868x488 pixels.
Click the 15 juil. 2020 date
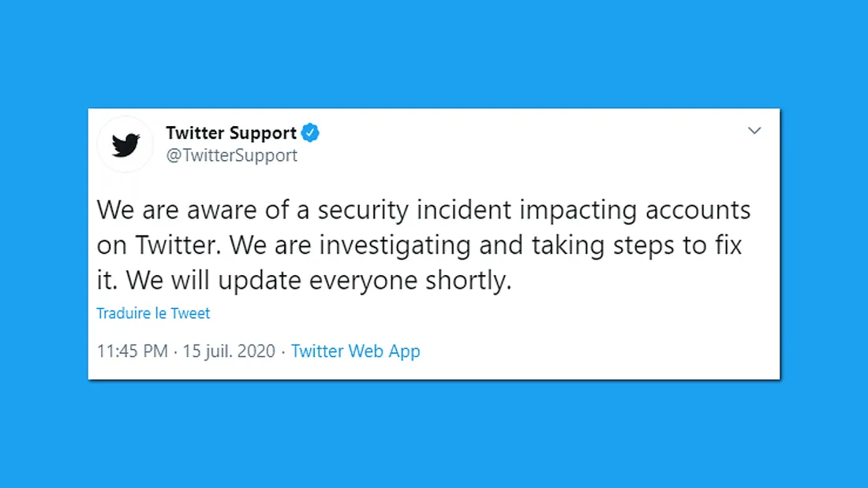point(229,351)
